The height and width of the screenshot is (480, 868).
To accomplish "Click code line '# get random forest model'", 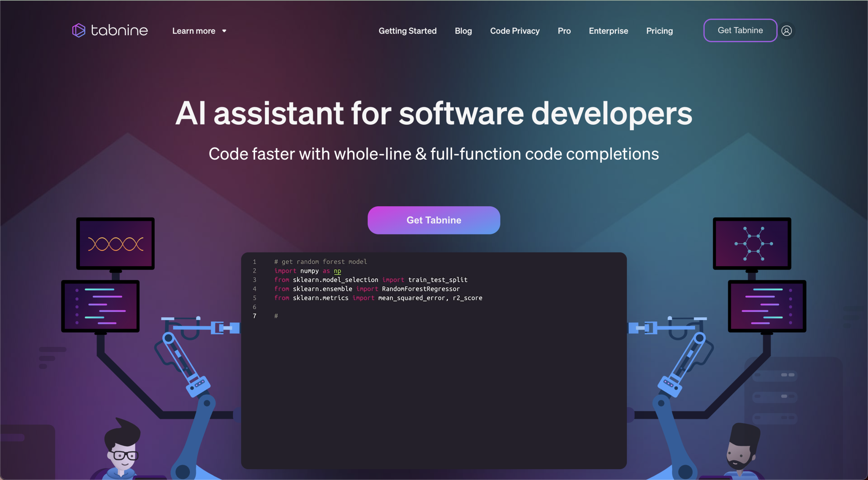I will (x=320, y=262).
